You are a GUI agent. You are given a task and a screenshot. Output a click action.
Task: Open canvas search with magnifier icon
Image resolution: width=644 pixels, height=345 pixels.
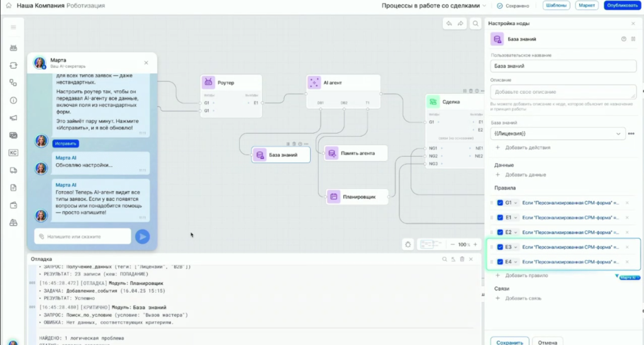tap(476, 24)
